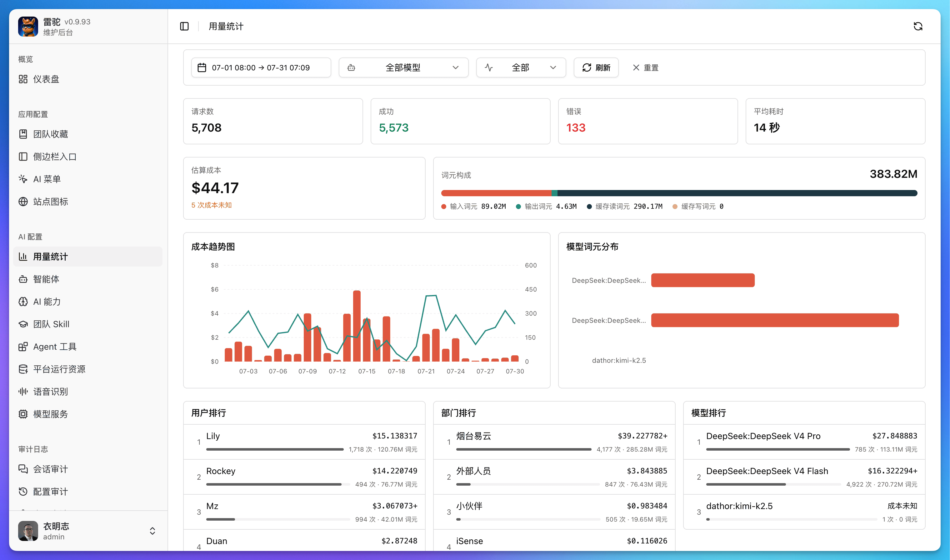This screenshot has height=560, width=950.
Task: Click the longest bar in 模型词元分布
Action: 775,320
